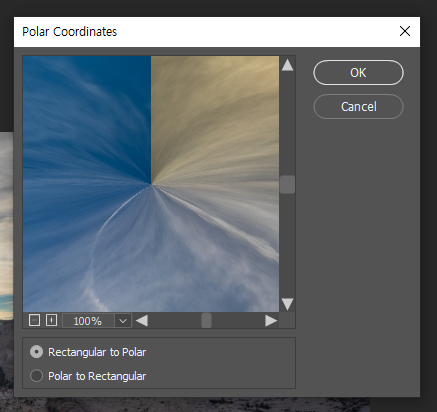437x412 pixels.
Task: Open the 100% zoom level dropdown
Action: [x=123, y=321]
